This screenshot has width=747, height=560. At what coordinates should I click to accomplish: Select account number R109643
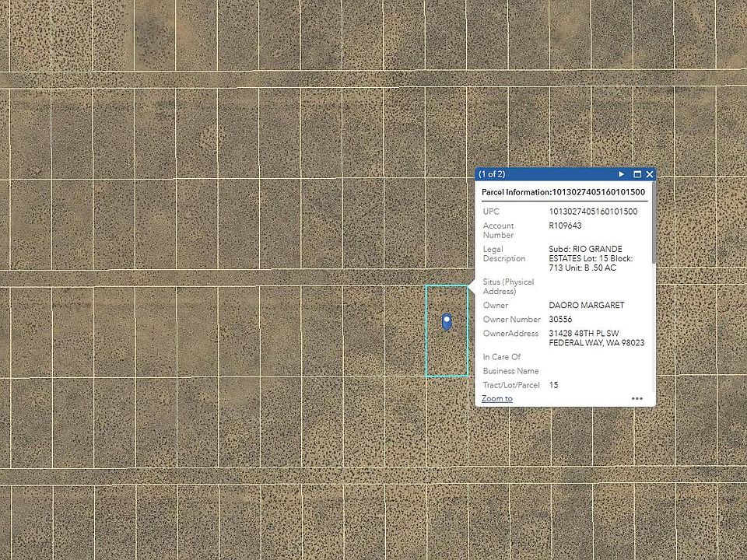565,226
